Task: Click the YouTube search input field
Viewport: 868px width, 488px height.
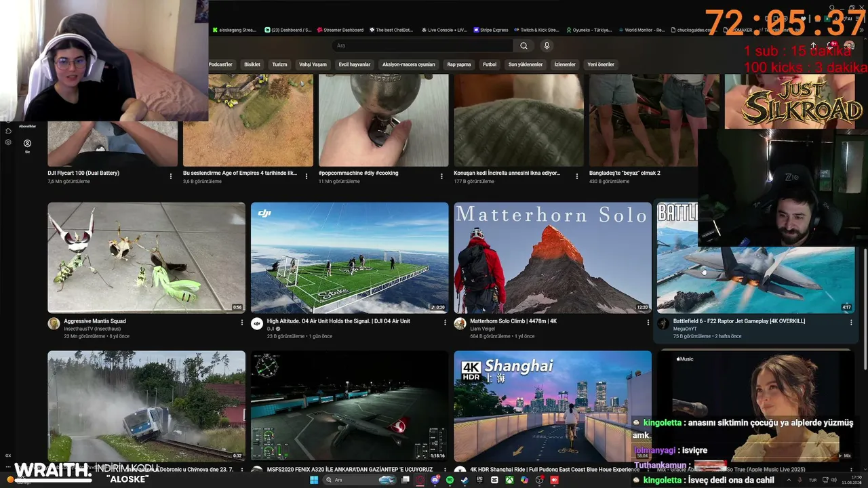Action: coord(422,46)
